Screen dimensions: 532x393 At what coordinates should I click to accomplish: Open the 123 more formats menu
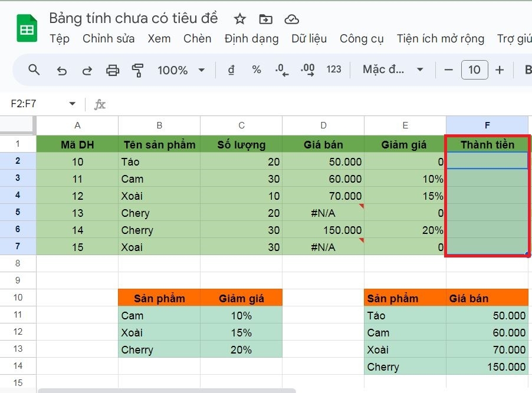(x=334, y=70)
